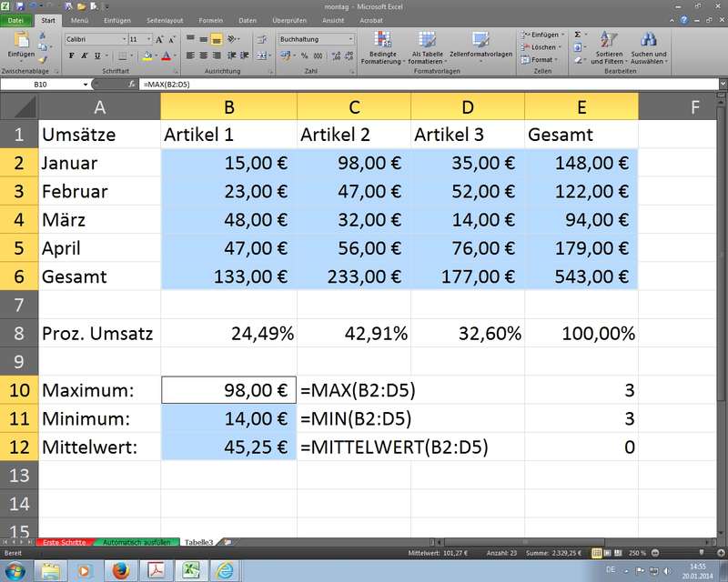Click the fx insert function icon
The image size is (728, 582).
click(x=133, y=84)
